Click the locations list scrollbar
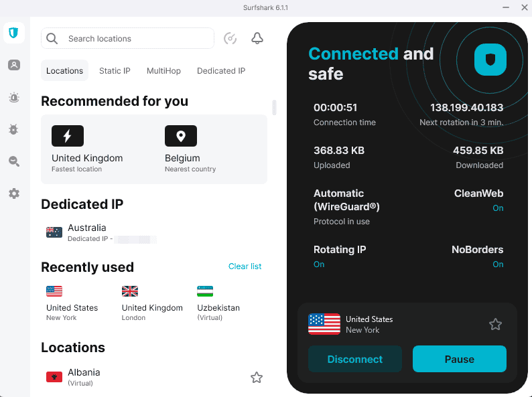 click(x=273, y=107)
